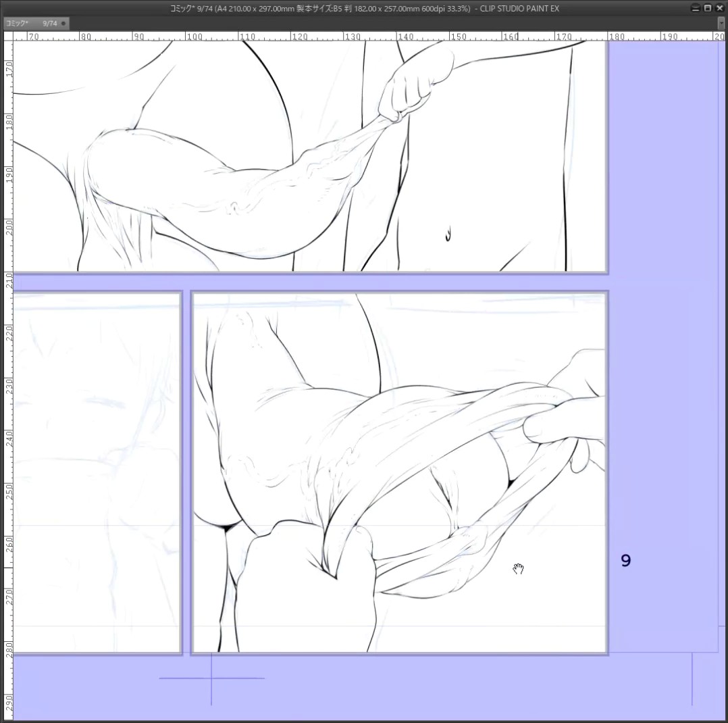Click inside the top comic panel frame

[x=310, y=155]
